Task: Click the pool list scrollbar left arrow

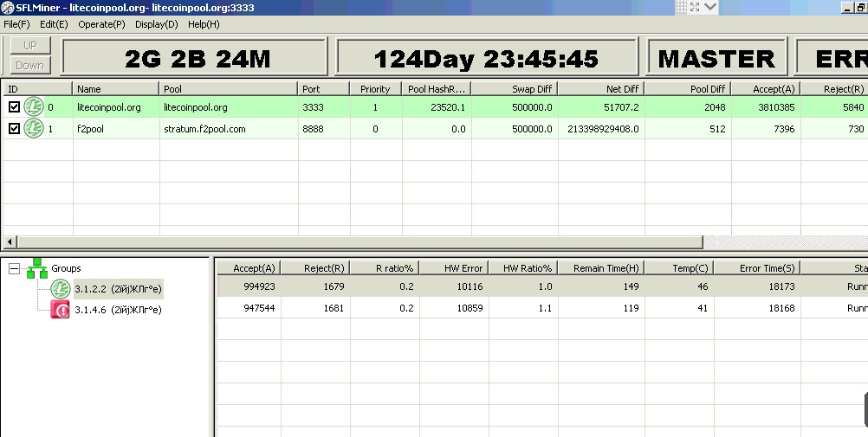Action: 9,241
